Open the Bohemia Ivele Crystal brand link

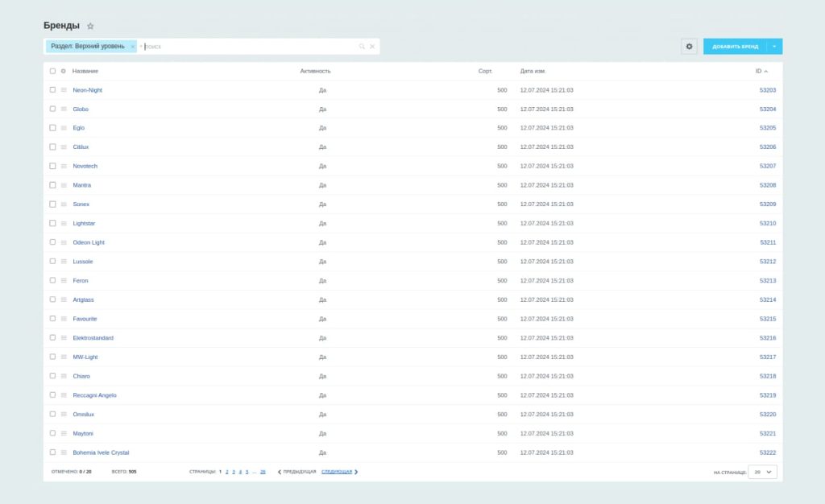coord(101,452)
